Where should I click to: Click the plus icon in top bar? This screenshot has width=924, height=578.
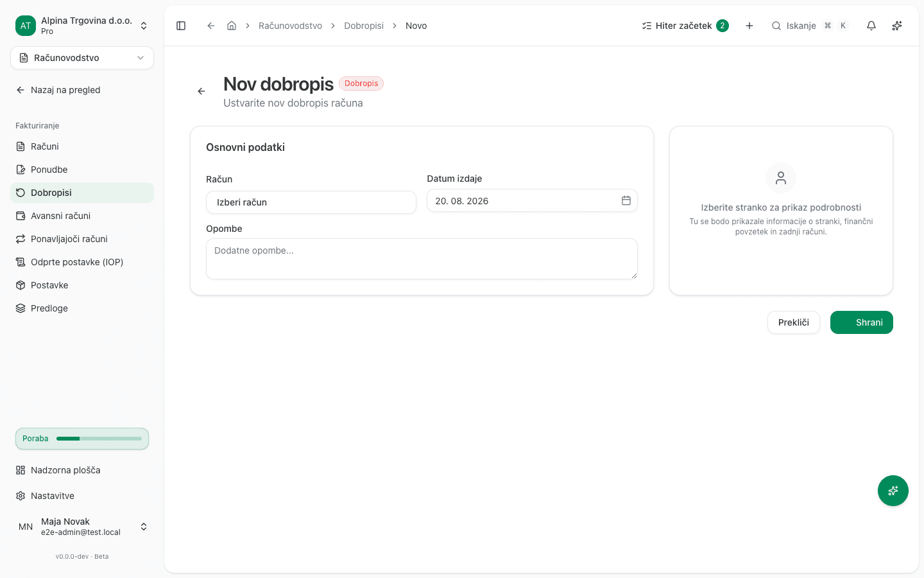tap(749, 26)
